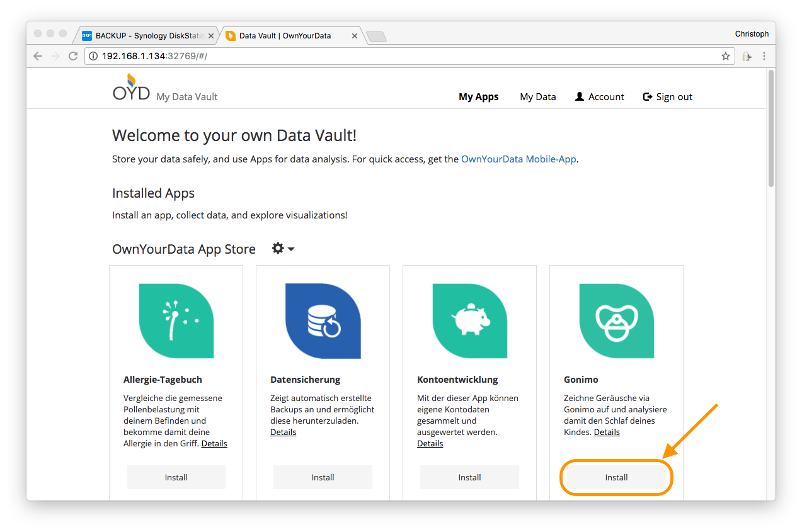Install the Gonimo app
The image size is (802, 532).
tap(616, 477)
